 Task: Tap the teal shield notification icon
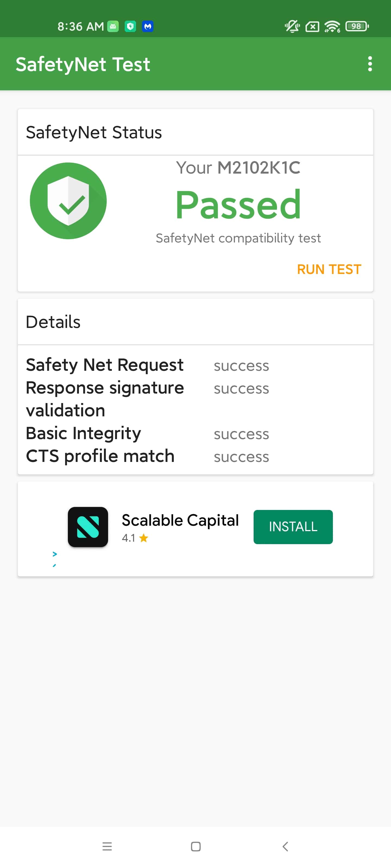point(130,26)
